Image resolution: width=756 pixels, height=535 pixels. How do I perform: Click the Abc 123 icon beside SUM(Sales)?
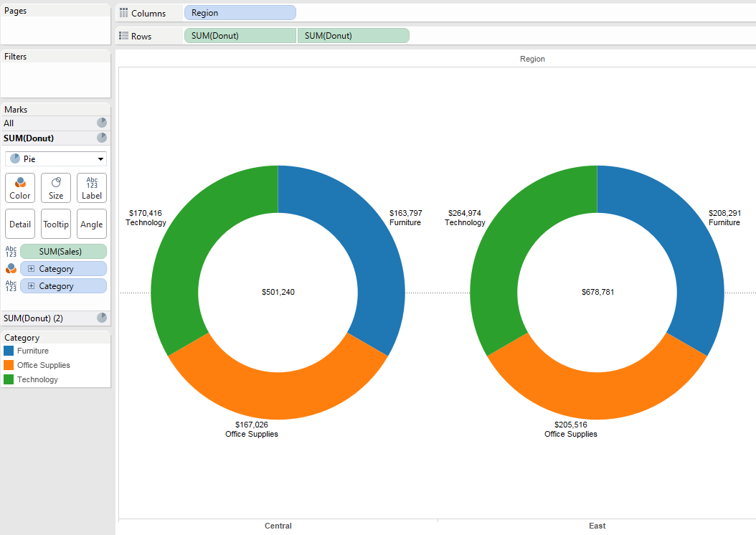[x=10, y=252]
